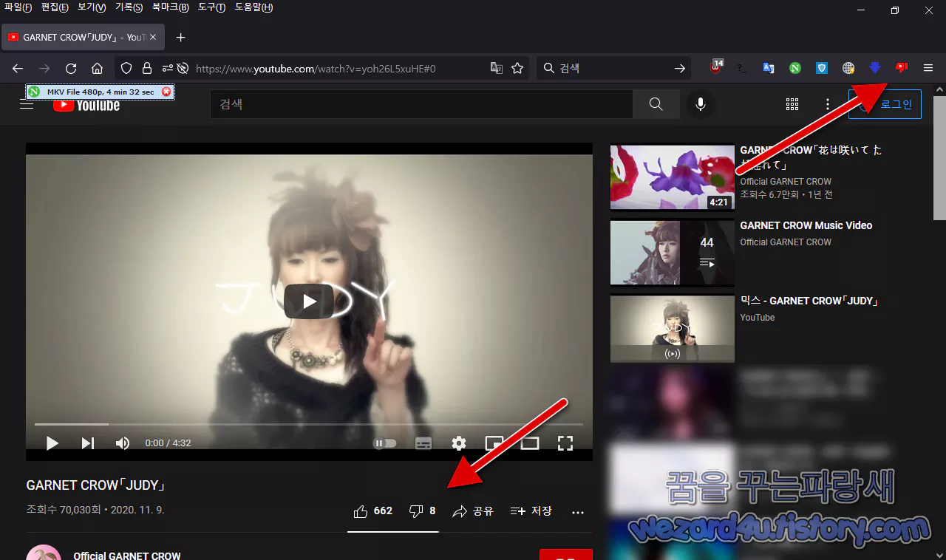The height and width of the screenshot is (560, 946).
Task: Open the 북마크(B) menu
Action: [170, 7]
